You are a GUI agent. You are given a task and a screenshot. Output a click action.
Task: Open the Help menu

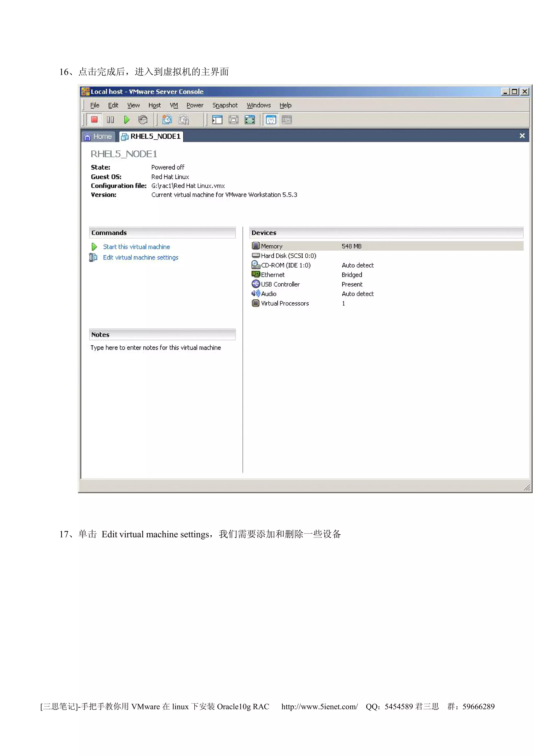click(286, 105)
